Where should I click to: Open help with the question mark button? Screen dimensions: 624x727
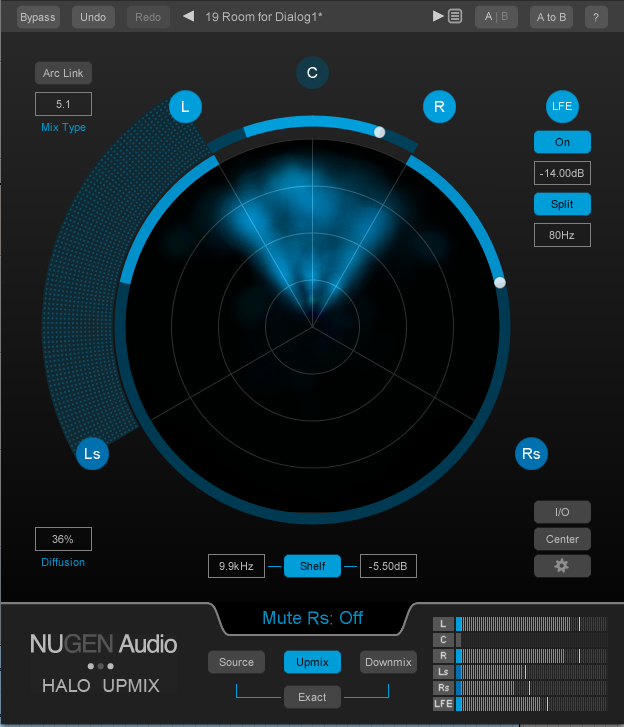[x=596, y=17]
